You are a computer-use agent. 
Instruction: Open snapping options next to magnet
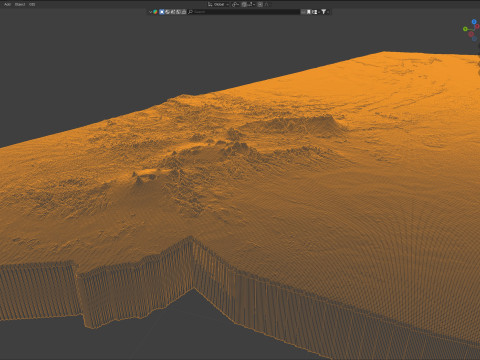[251, 4]
